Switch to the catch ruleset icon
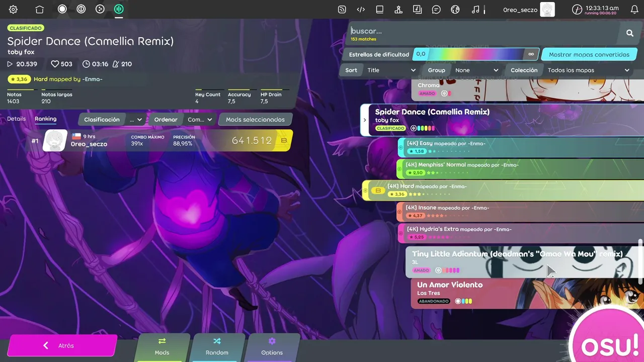The image size is (644, 362). 100,9
